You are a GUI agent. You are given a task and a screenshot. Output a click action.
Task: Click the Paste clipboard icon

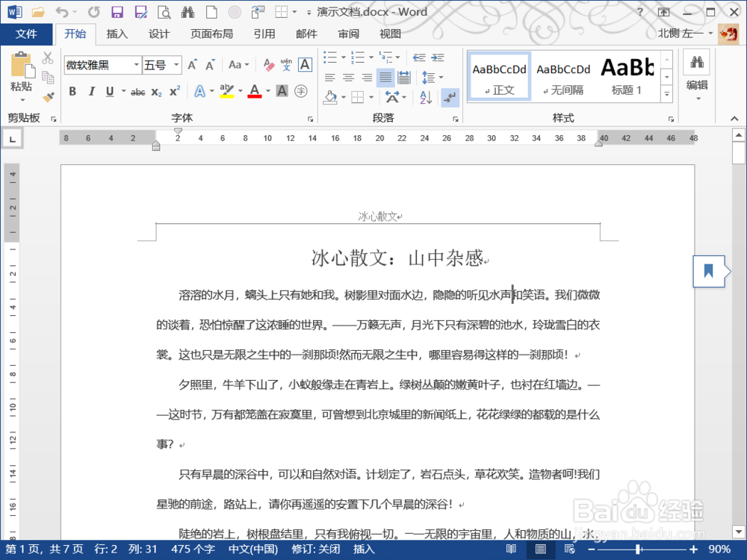(x=22, y=65)
